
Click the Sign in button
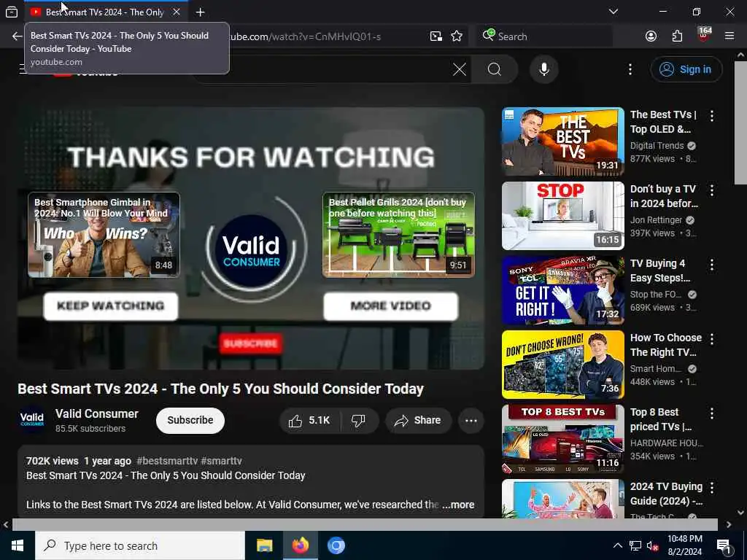[686, 69]
